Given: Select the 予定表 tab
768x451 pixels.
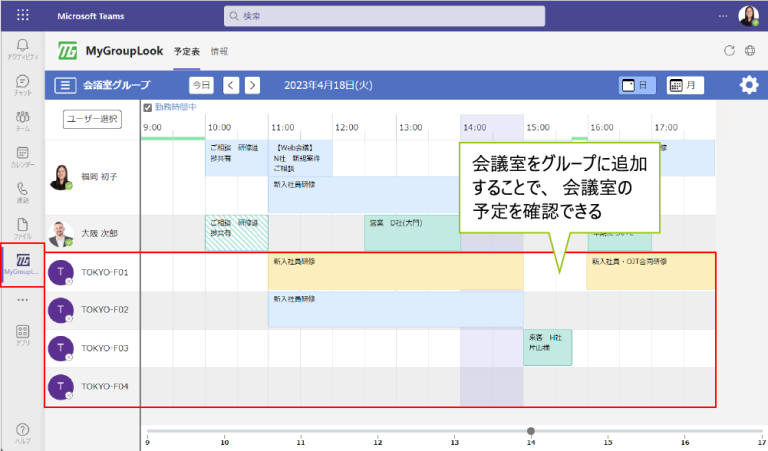Looking at the screenshot, I should point(187,51).
